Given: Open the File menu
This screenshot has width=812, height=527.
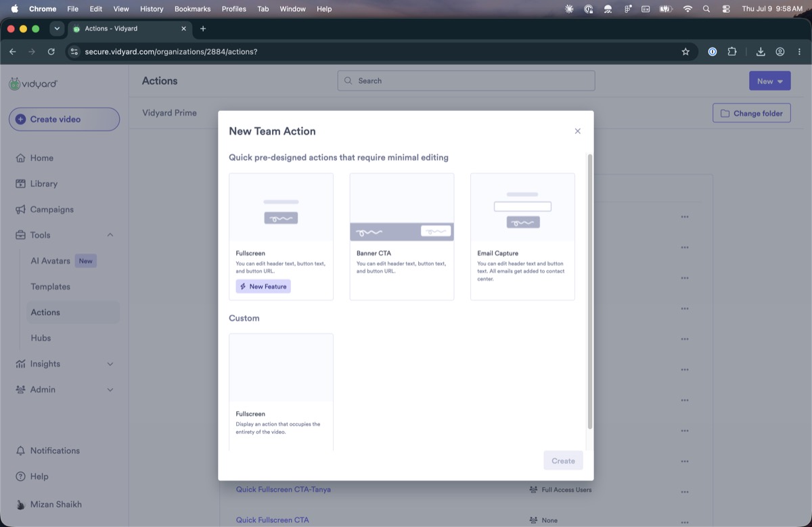Looking at the screenshot, I should [72, 9].
